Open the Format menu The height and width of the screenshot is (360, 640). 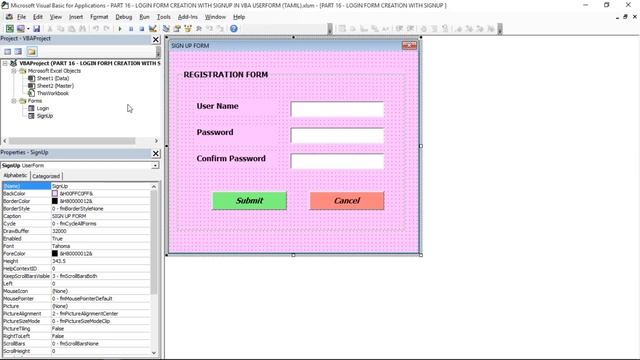(x=99, y=17)
